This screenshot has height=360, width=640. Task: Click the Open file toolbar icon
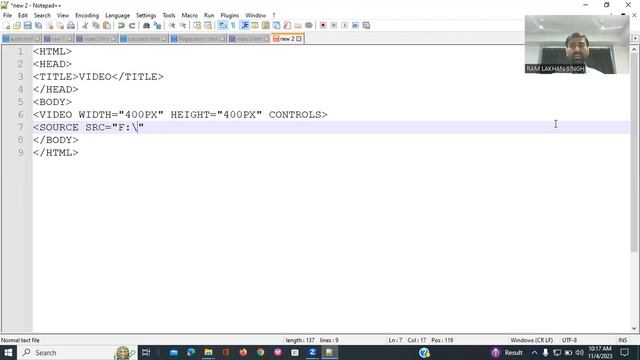coord(17,25)
